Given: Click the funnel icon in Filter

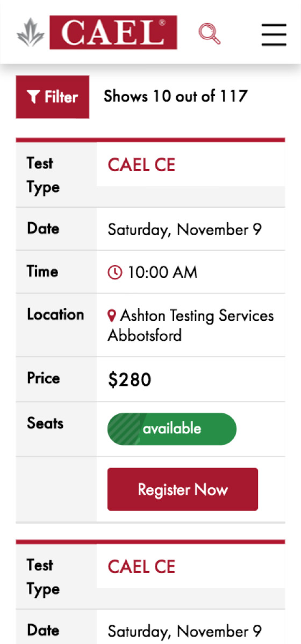Looking at the screenshot, I should click(33, 97).
